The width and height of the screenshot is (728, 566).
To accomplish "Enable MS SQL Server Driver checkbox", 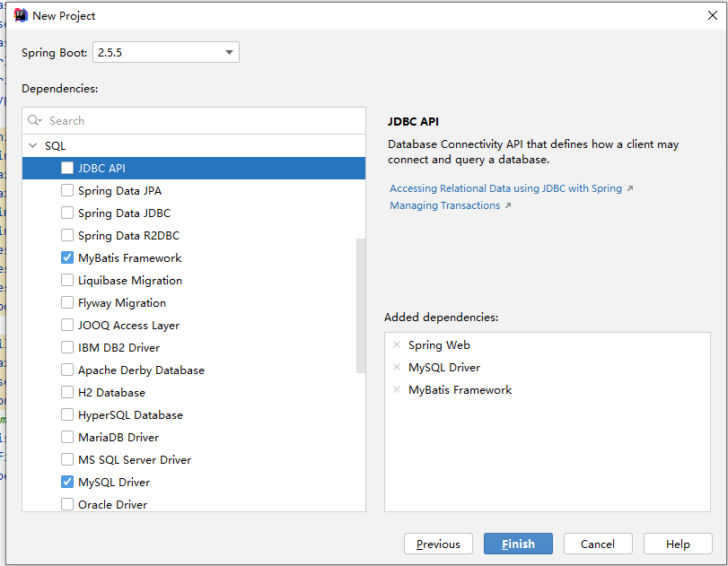I will [67, 459].
